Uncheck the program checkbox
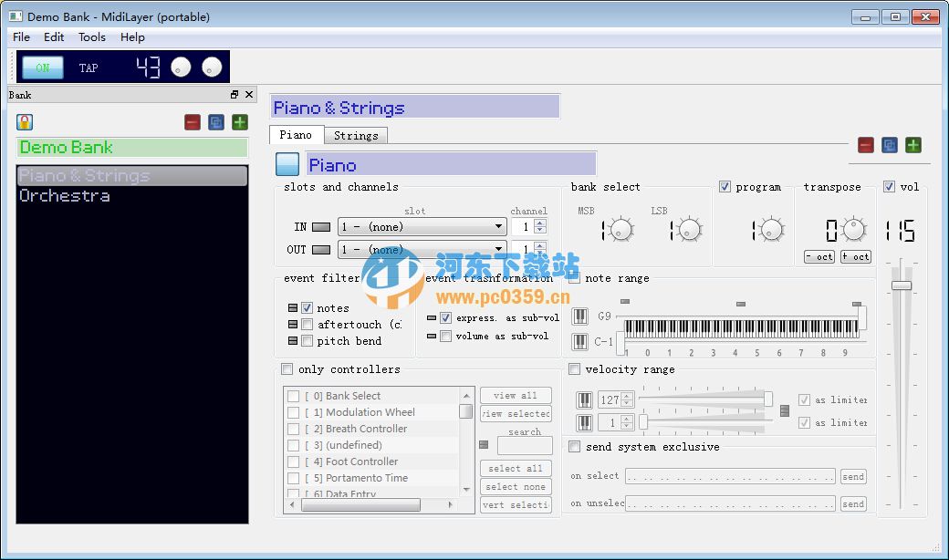The width and height of the screenshot is (949, 560). coord(725,186)
